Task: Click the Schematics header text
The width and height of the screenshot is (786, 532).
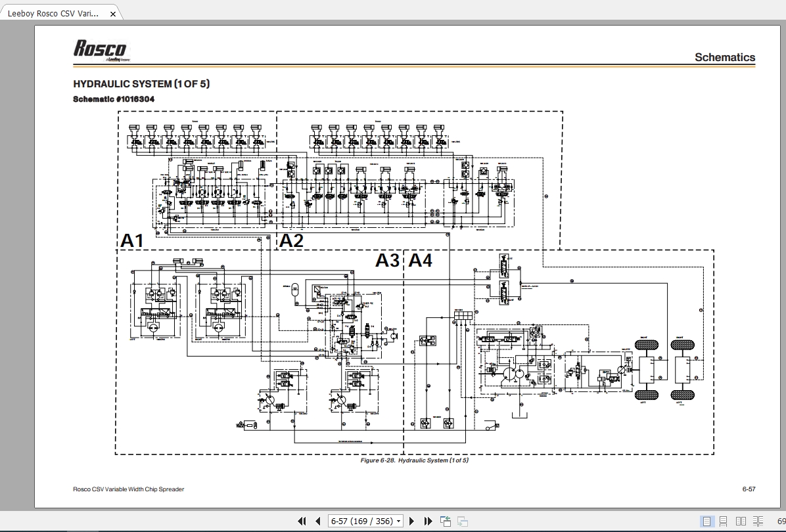Action: 725,57
